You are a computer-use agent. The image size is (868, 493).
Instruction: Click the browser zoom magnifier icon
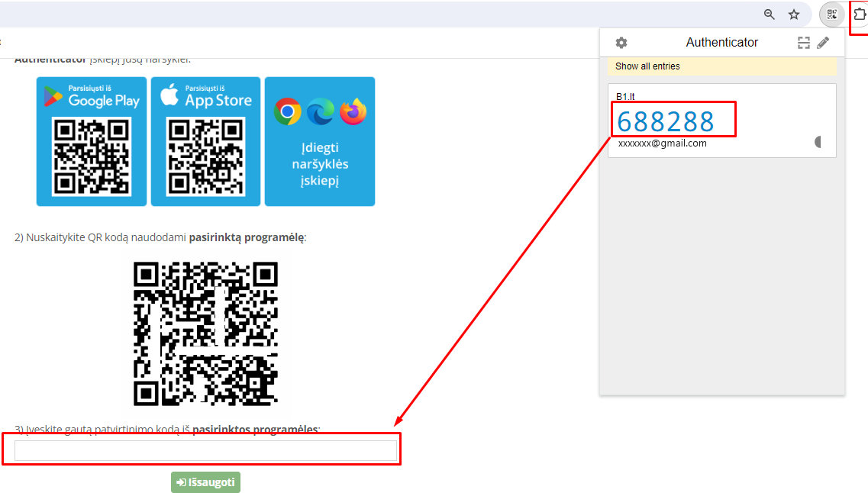tap(769, 14)
